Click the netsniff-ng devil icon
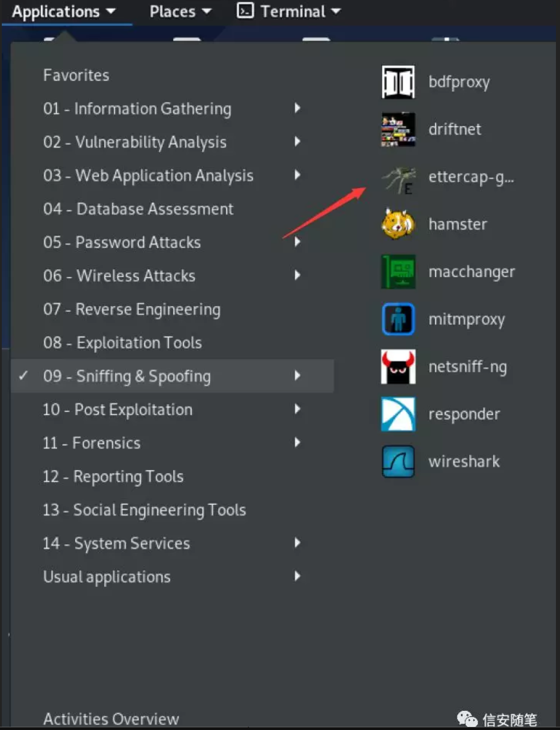 [x=398, y=367]
